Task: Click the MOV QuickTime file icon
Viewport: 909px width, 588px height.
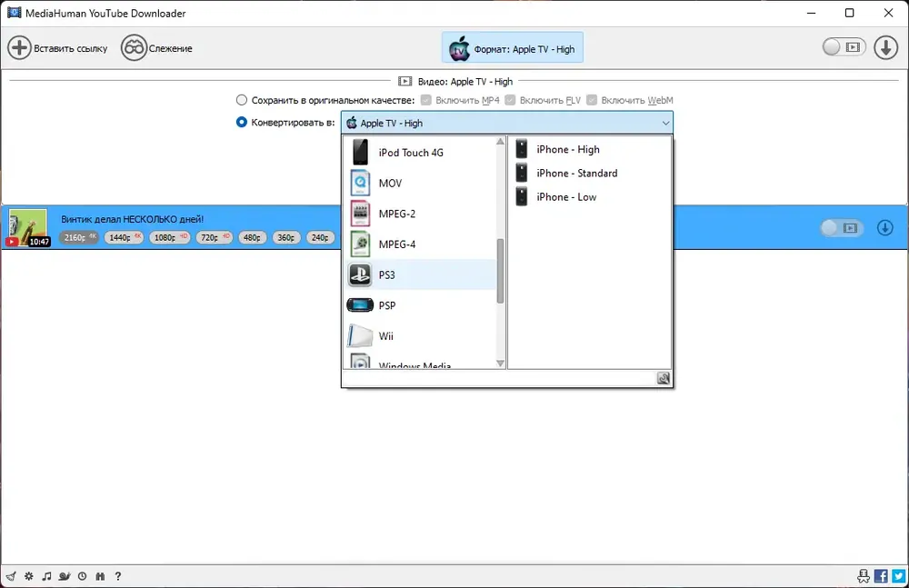Action: (360, 184)
